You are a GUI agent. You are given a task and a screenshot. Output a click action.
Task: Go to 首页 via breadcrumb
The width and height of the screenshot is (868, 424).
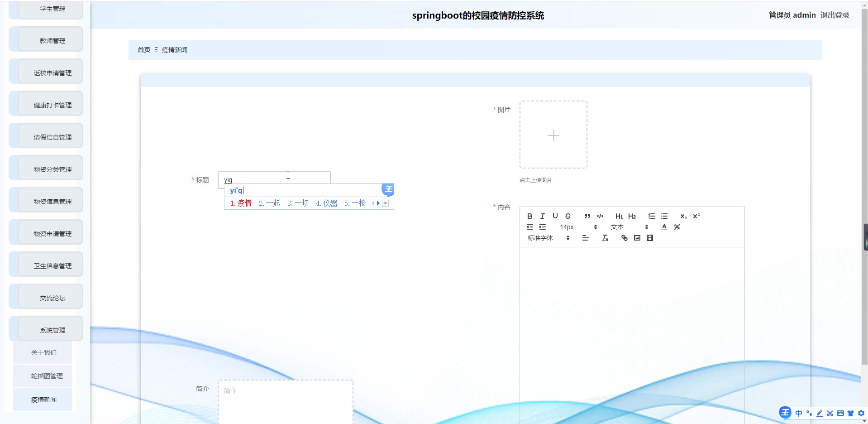pos(144,50)
